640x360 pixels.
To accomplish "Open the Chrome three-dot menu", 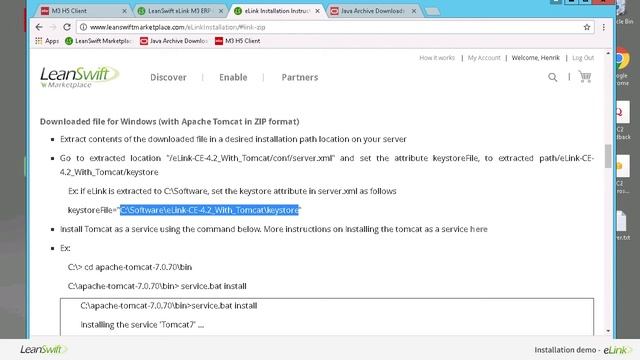I will pos(603,27).
